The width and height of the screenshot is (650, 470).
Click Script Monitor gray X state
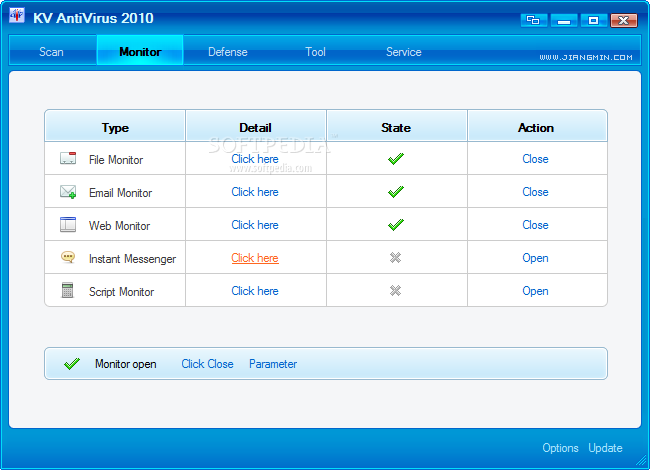(395, 291)
